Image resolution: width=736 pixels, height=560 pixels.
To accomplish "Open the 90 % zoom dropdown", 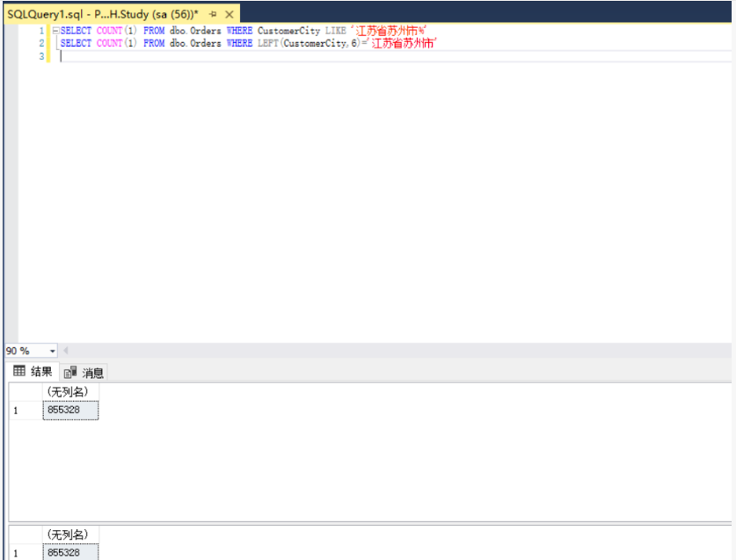I will coord(52,351).
